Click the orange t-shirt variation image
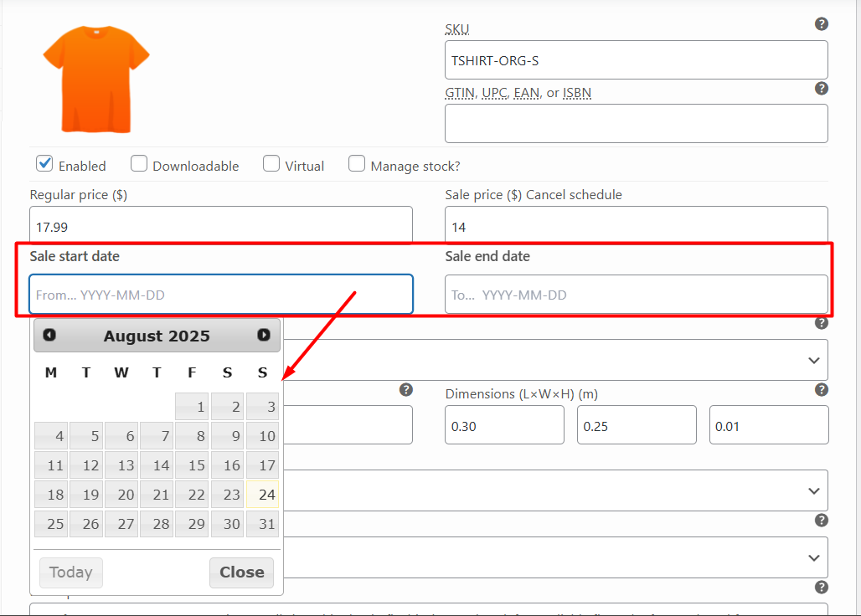 pyautogui.click(x=96, y=79)
